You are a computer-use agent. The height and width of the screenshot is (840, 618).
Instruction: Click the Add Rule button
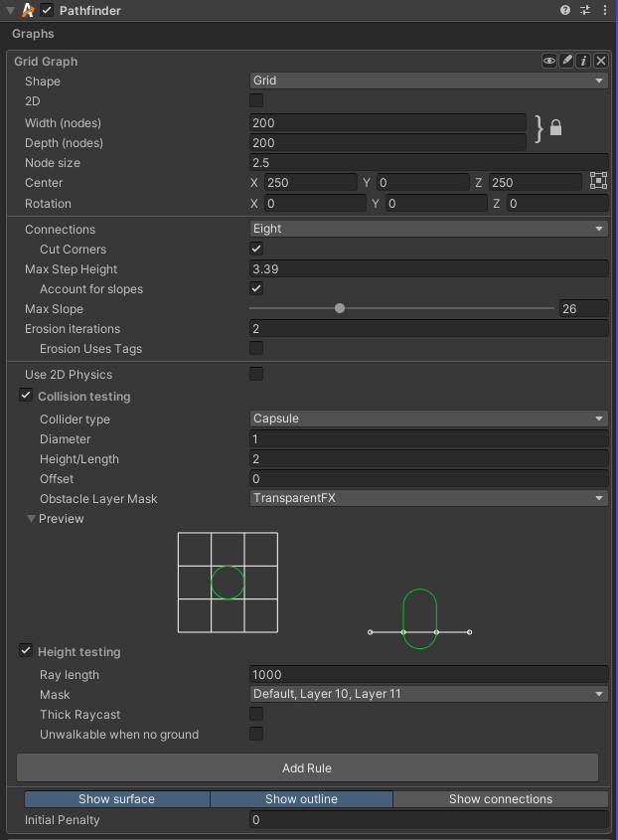(x=307, y=767)
